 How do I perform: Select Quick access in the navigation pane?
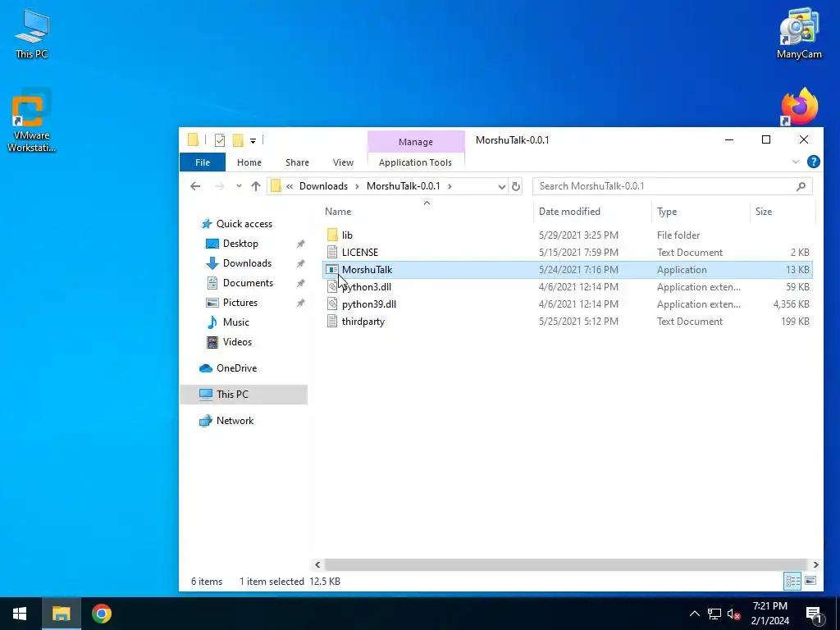point(244,224)
